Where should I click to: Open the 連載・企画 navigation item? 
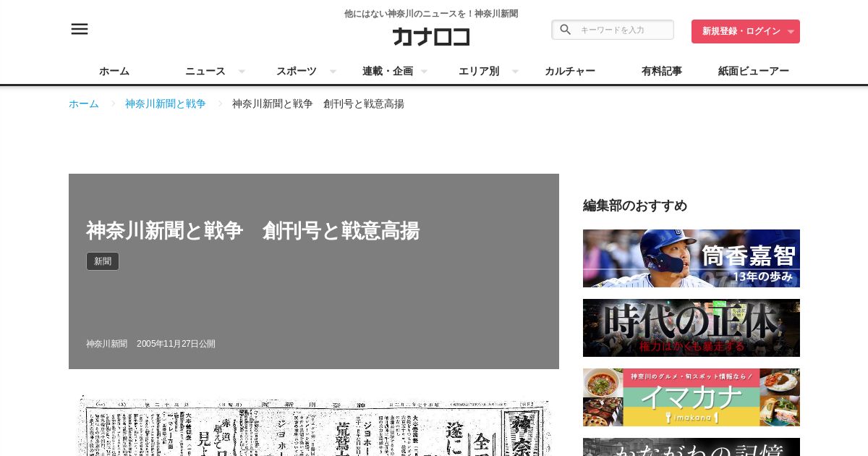pos(388,71)
